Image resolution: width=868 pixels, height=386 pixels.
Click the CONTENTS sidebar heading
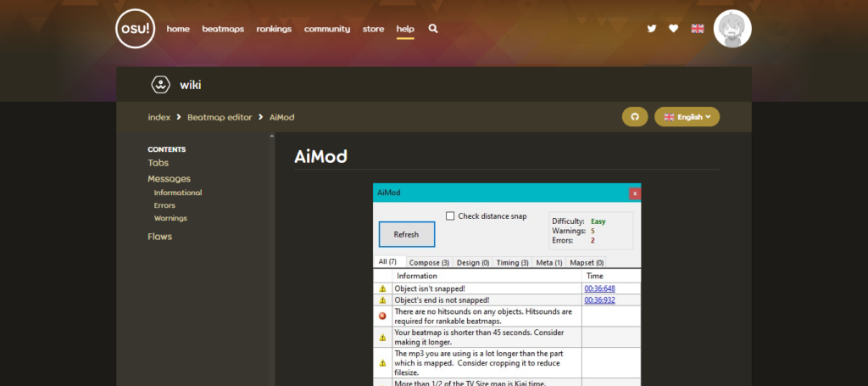[167, 149]
